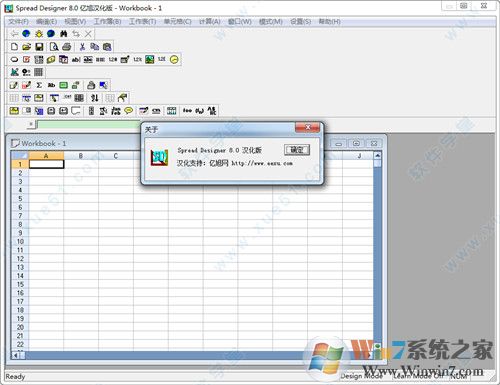Screen dimensions: 500x385
Task: Click the vertical scrollbar up arrow
Action: coord(377,156)
